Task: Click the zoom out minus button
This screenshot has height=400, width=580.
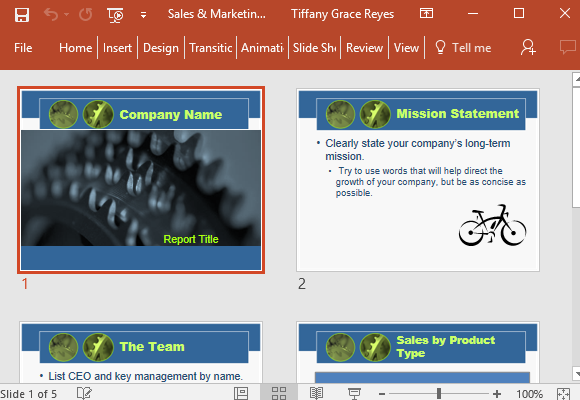Action: point(382,394)
